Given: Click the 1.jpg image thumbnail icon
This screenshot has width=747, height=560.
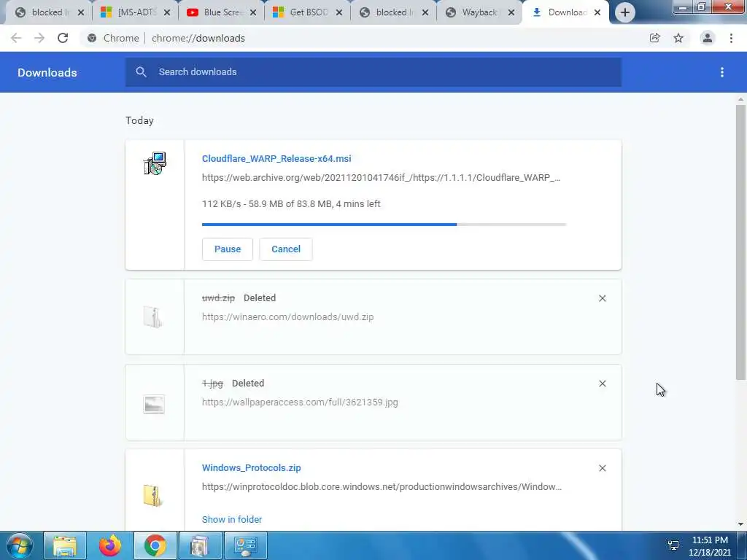Looking at the screenshot, I should point(154,404).
